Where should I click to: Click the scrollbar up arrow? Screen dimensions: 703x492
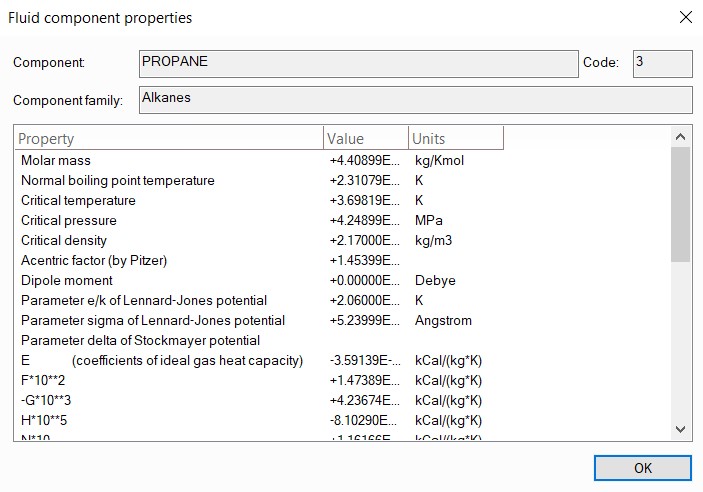pyautogui.click(x=680, y=137)
